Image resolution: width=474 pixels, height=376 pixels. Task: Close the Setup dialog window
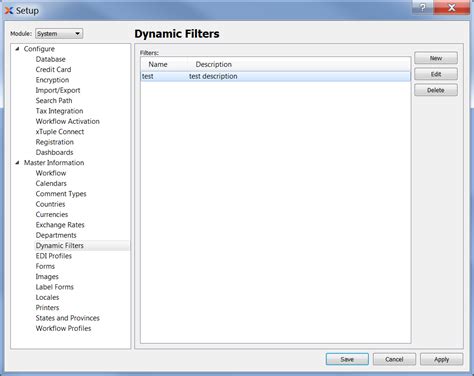point(452,7)
